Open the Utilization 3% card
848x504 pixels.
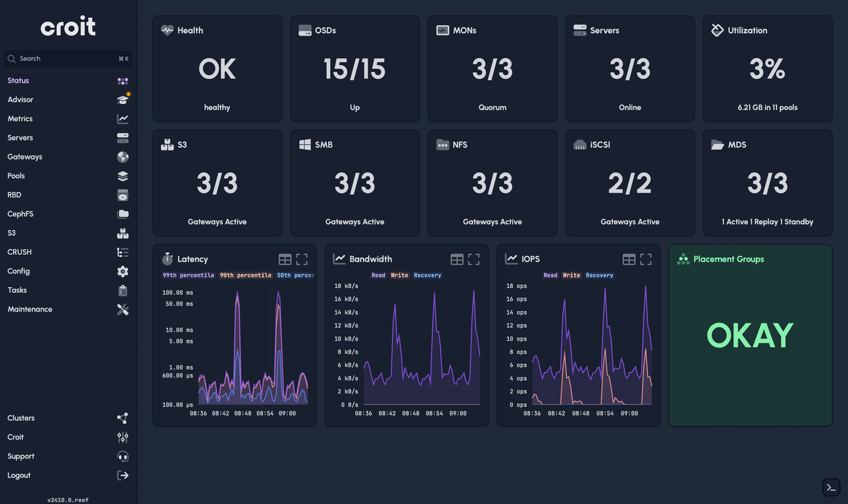coord(768,69)
